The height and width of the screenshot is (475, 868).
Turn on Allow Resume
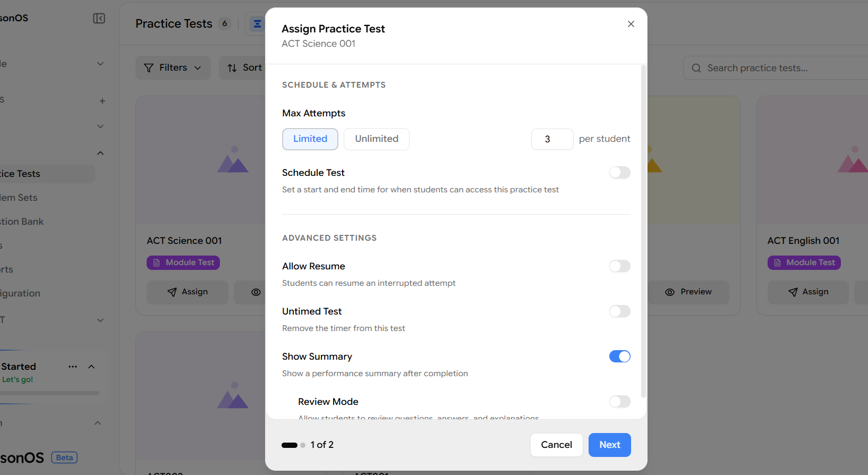619,266
